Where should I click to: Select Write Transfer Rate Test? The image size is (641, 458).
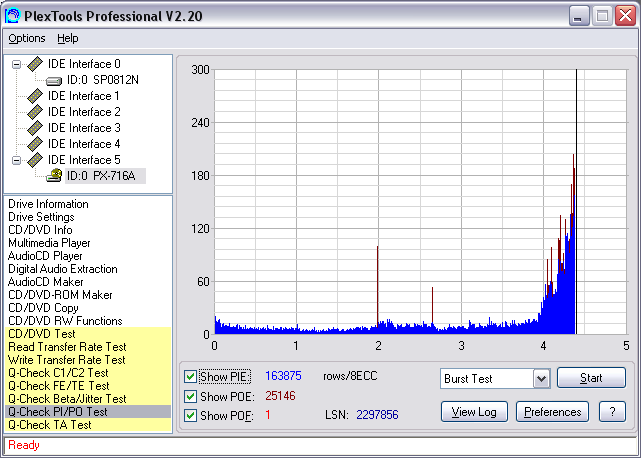click(88, 360)
